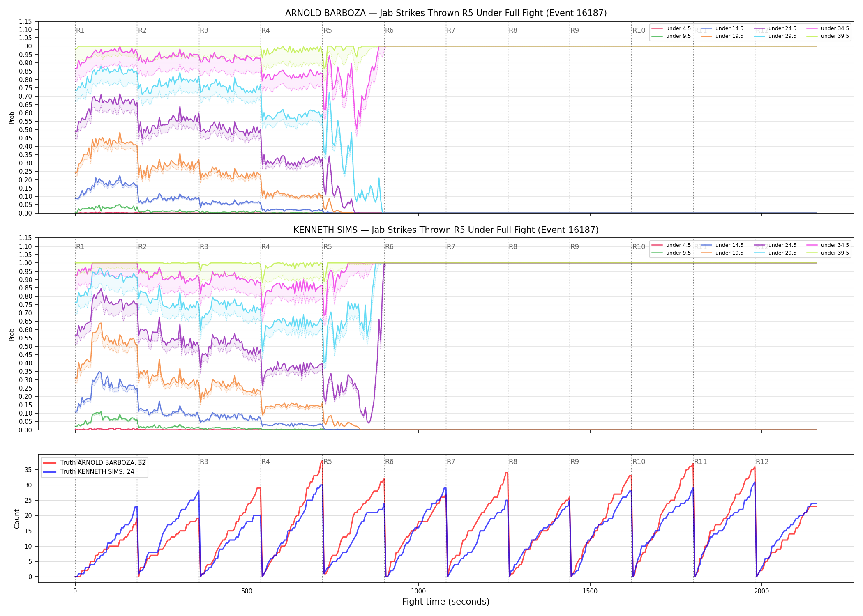This screenshot has height=616, width=863.
Task: Click R10 round label in Count chart
Action: [639, 462]
